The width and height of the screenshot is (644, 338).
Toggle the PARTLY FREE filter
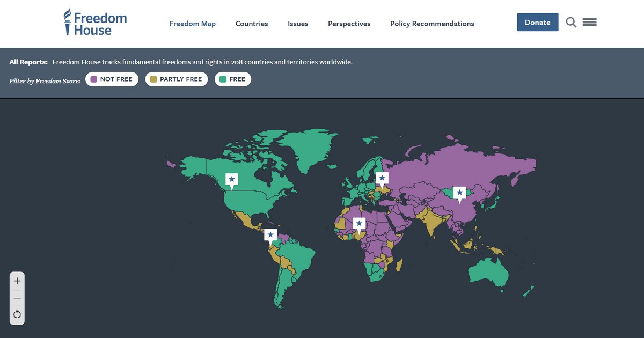pos(176,79)
